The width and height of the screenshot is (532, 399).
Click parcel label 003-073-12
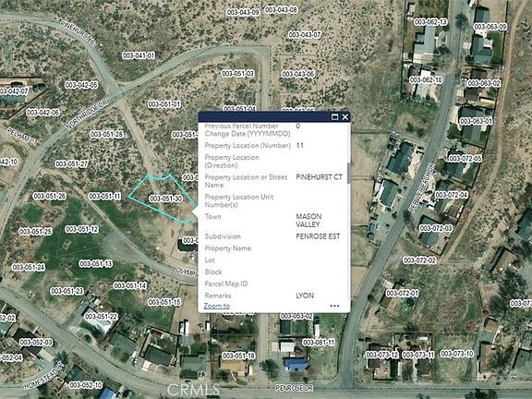tap(382, 355)
